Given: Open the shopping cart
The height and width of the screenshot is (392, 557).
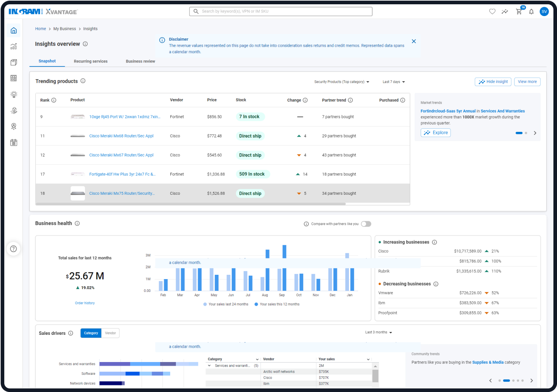Looking at the screenshot, I should click(x=519, y=11).
